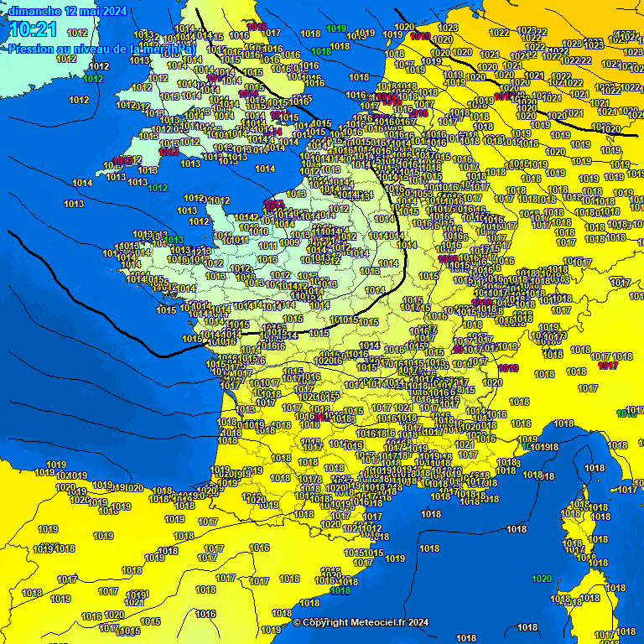The width and height of the screenshot is (644, 644).
Task: Click the red 1019 reading on the Dutch coast
Action: click(x=420, y=36)
